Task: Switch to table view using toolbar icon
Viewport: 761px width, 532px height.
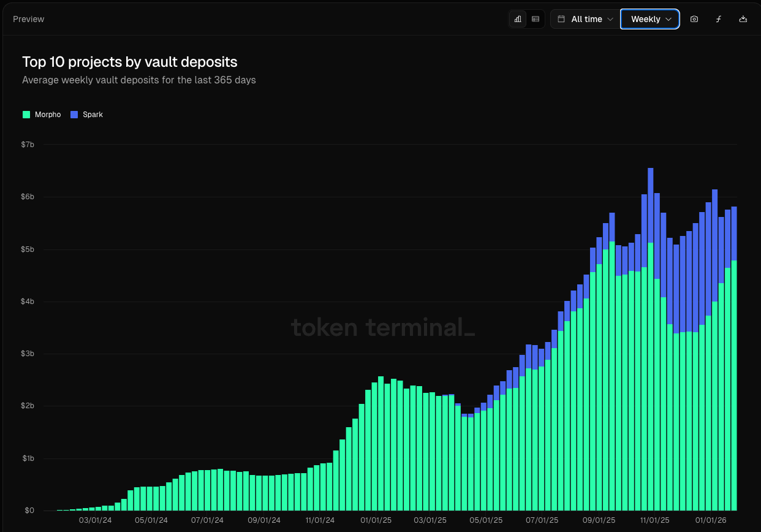Action: (535, 19)
